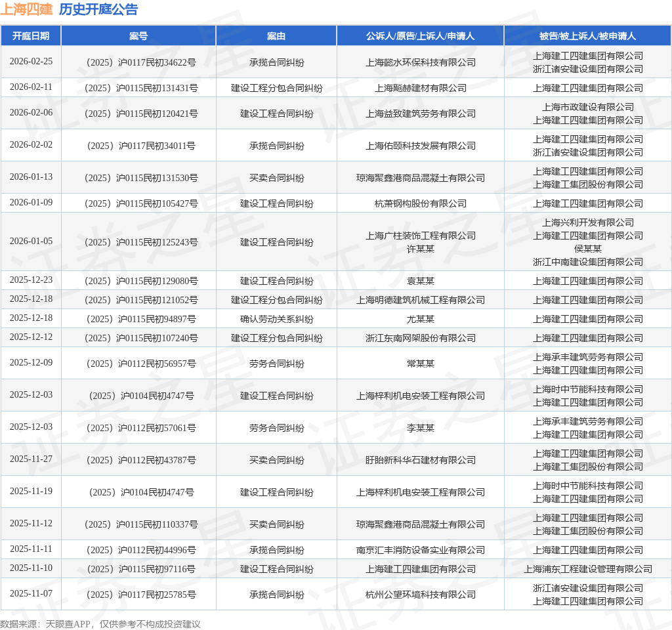Click the date 2026-02-11
672x630 pixels.
[31, 87]
